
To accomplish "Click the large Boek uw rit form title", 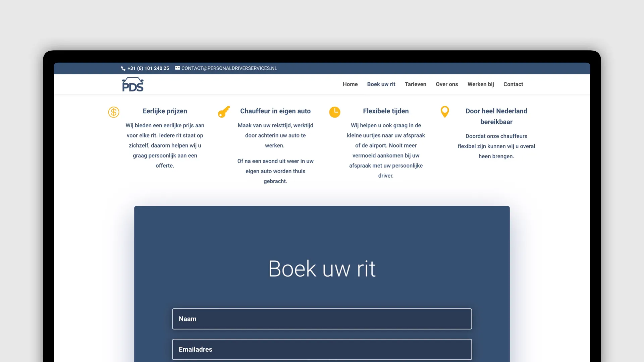I will point(322,268).
